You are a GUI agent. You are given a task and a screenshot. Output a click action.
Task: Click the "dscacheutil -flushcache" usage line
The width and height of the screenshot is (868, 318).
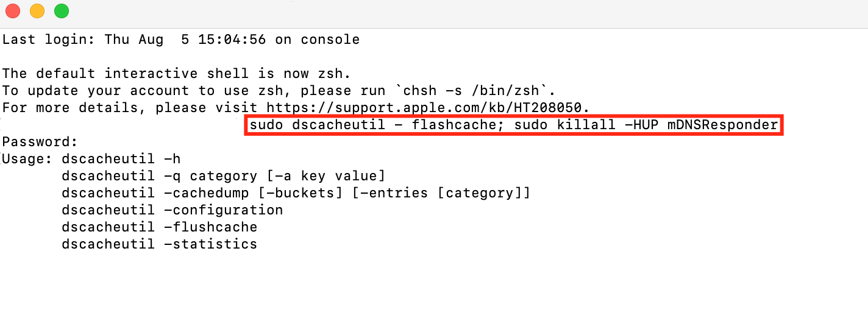pyautogui.click(x=159, y=227)
